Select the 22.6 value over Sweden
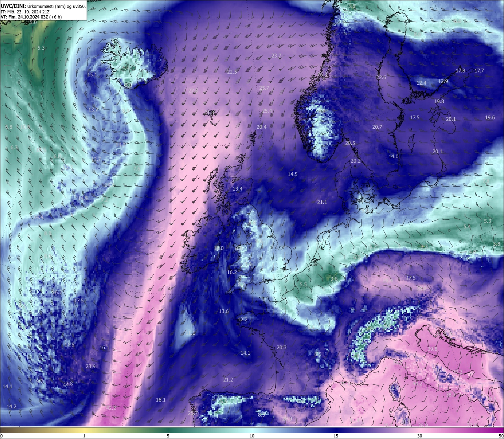The height and width of the screenshot is (439, 504). point(381,77)
